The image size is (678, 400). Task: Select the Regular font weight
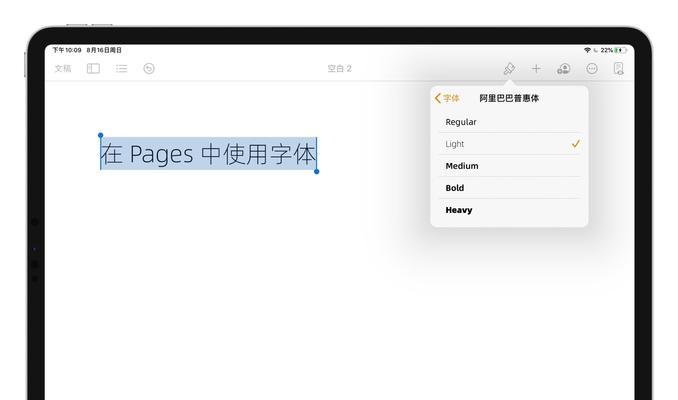tap(509, 122)
